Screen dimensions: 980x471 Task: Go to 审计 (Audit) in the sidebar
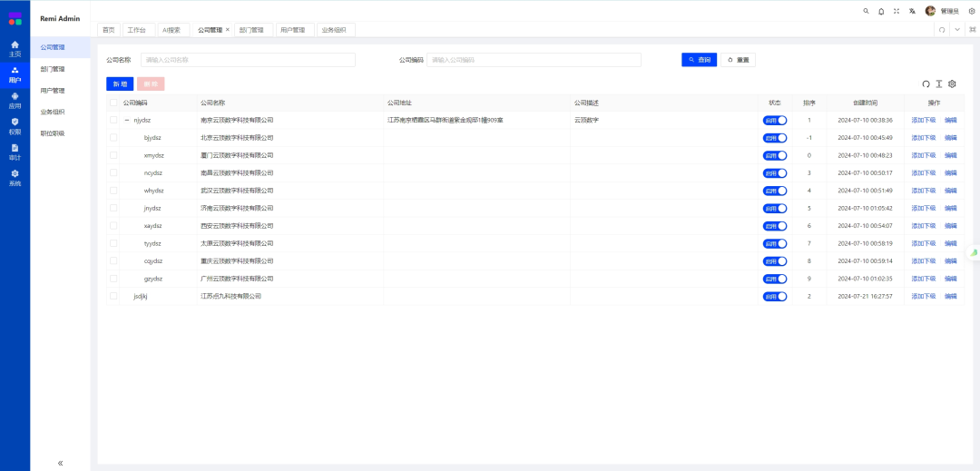15,152
